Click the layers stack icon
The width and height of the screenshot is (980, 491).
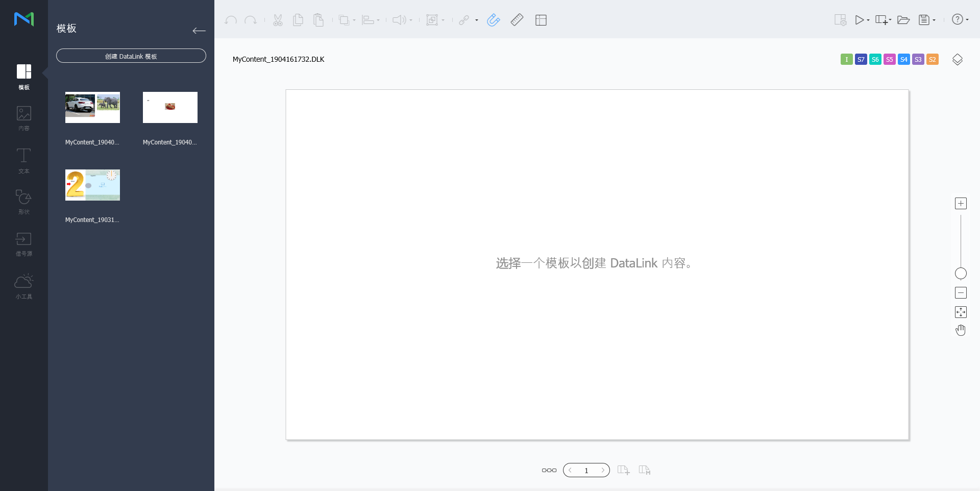coord(957,60)
